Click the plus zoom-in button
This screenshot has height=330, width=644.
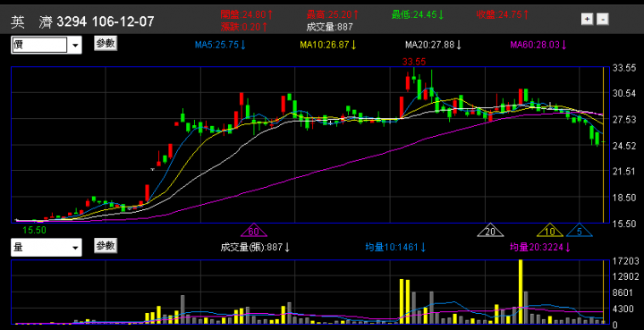click(587, 19)
